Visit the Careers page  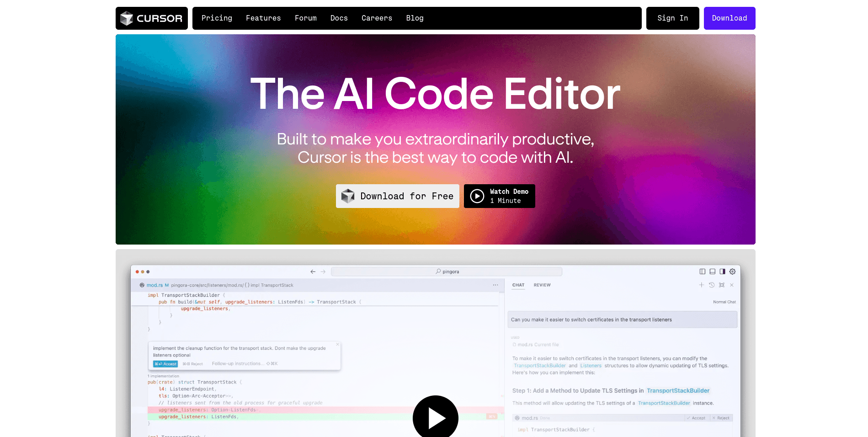tap(377, 18)
